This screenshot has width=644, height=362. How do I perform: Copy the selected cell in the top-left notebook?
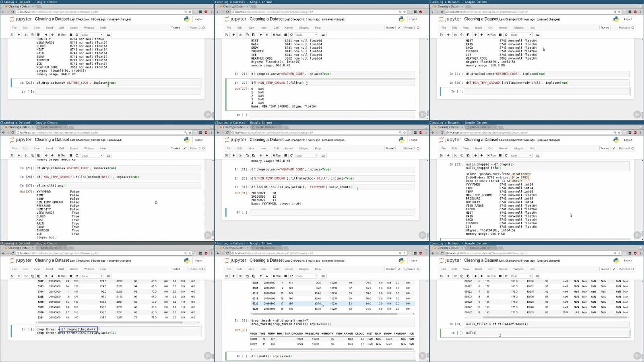coord(33,35)
